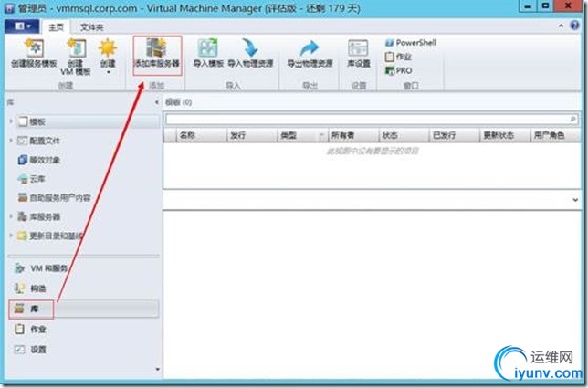Expand the details pane chevron
This screenshot has width=588, height=388.
click(x=575, y=200)
